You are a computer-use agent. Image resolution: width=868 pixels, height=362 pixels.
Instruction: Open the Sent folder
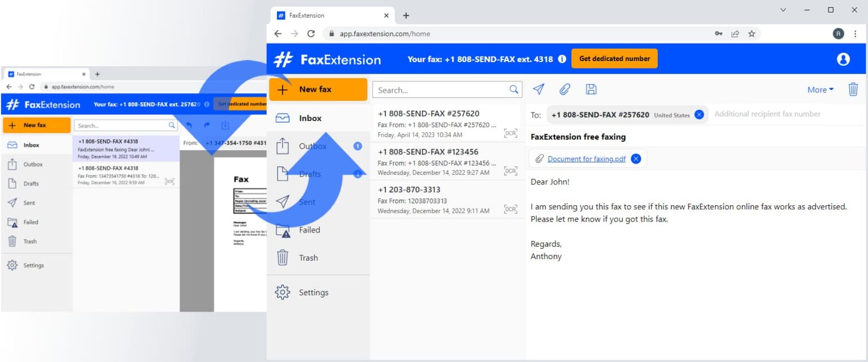[x=307, y=202]
